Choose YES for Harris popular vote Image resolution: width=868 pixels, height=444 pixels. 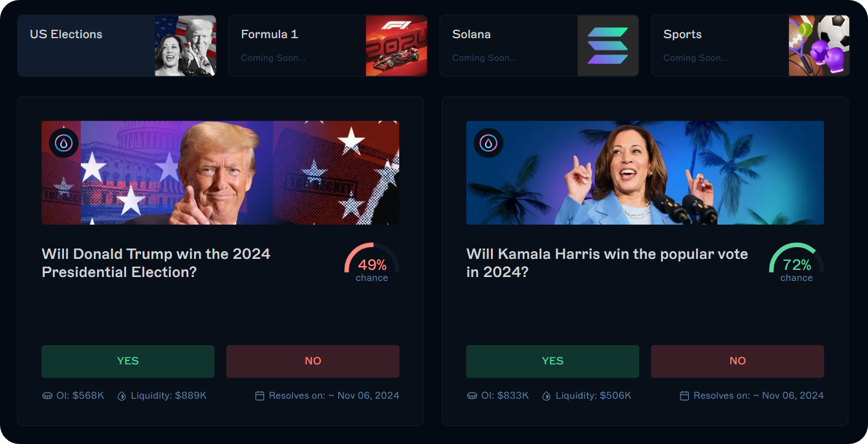pos(552,361)
